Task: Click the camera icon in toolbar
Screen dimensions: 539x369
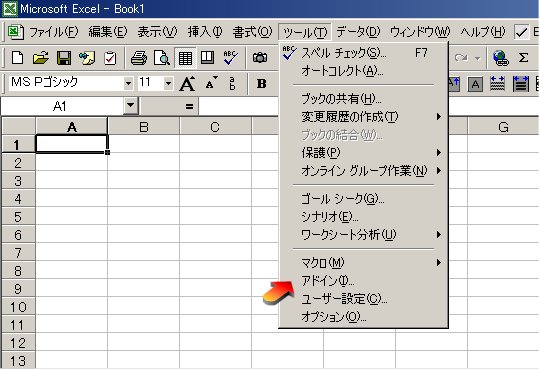Action: [260, 58]
